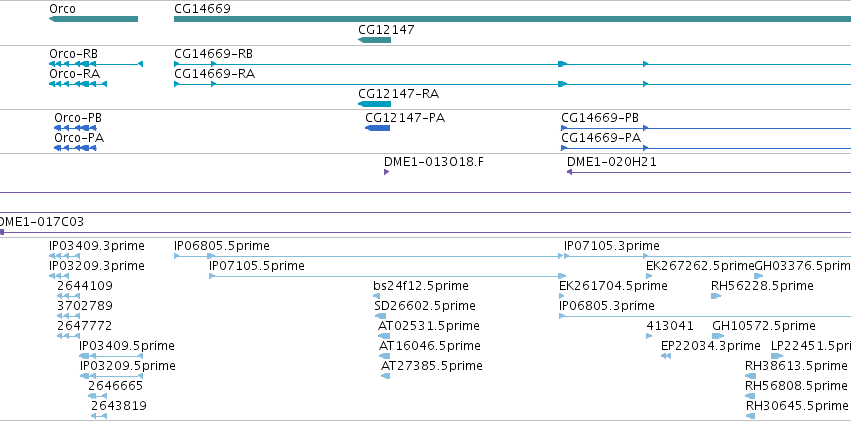Select the CG12147 gene glyph

[x=374, y=40]
